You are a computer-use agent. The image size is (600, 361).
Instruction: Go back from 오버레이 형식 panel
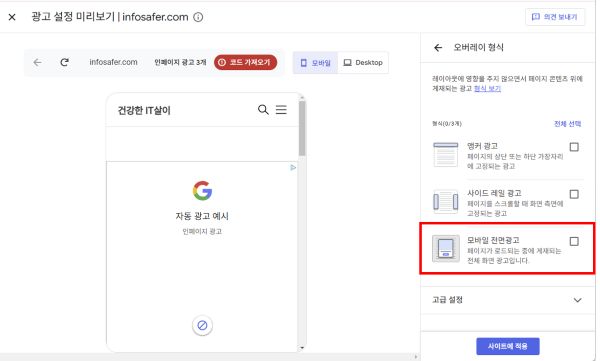pyautogui.click(x=438, y=48)
